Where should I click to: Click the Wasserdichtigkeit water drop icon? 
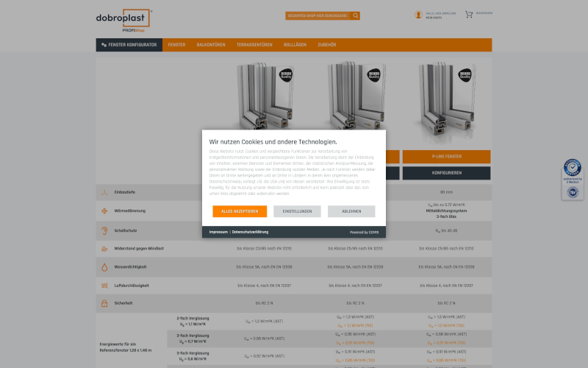(x=104, y=266)
